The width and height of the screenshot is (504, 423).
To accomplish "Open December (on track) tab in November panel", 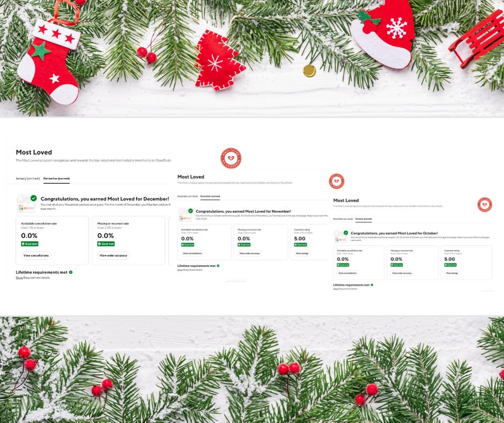I will tap(188, 196).
